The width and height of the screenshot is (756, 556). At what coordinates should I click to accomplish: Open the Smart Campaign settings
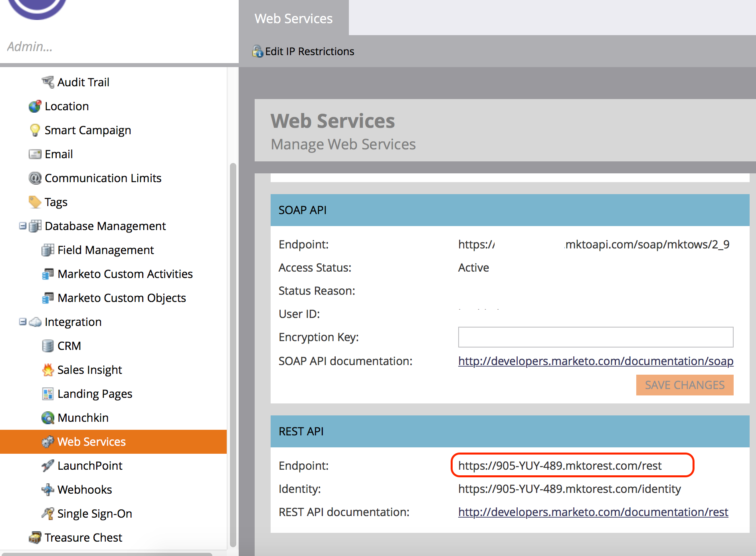[88, 130]
